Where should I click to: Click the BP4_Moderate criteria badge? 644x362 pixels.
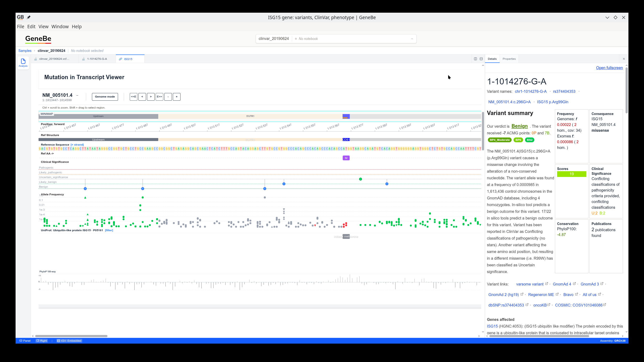click(499, 140)
